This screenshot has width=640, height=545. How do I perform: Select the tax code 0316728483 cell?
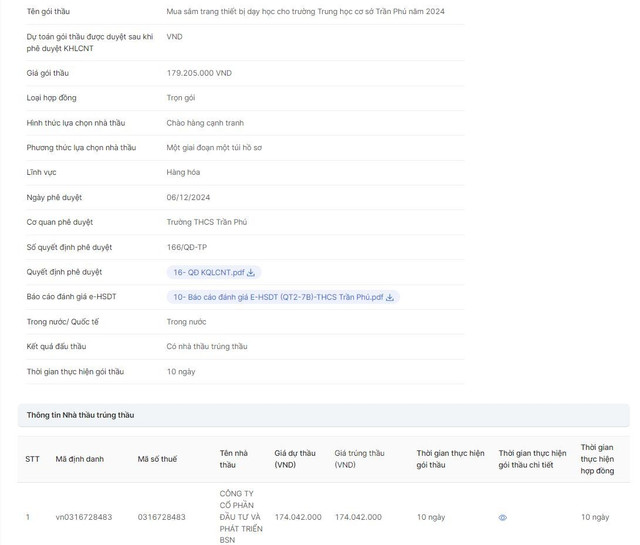(161, 517)
